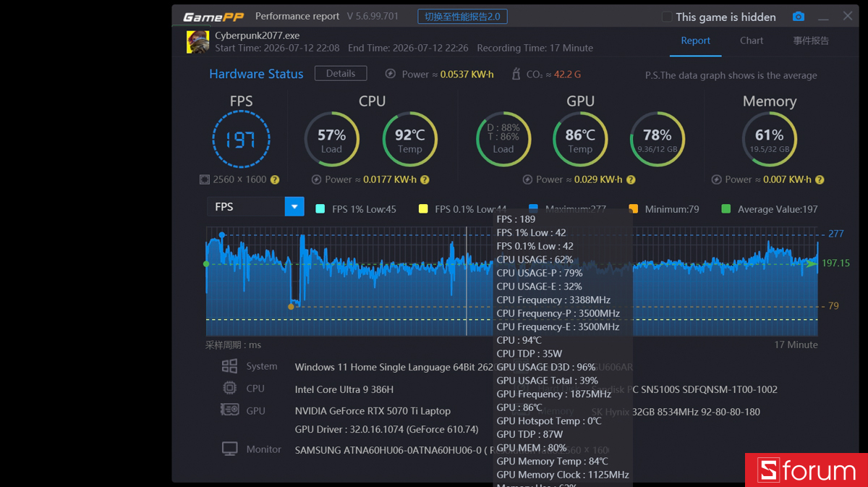Click the CPU chip icon in hardware list
868x487 pixels.
click(229, 388)
